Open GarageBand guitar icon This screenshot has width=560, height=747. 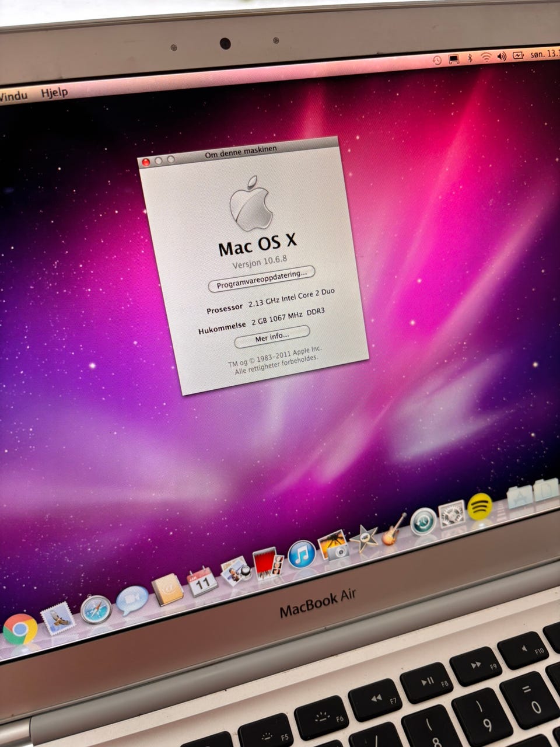point(394,529)
